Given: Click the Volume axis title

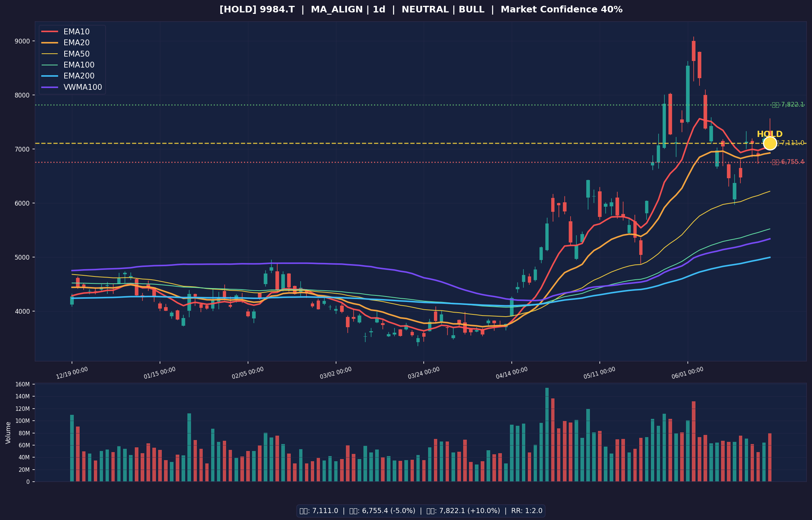Looking at the screenshot, I should (8, 433).
